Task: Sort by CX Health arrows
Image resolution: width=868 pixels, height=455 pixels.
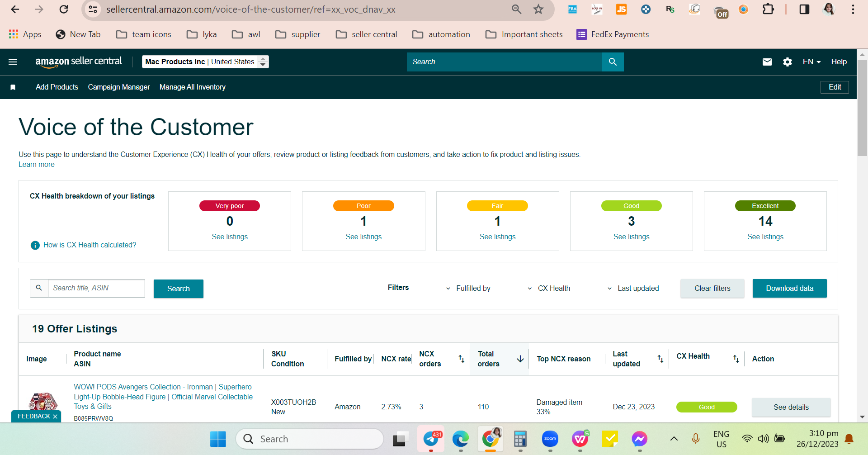Action: (x=736, y=359)
